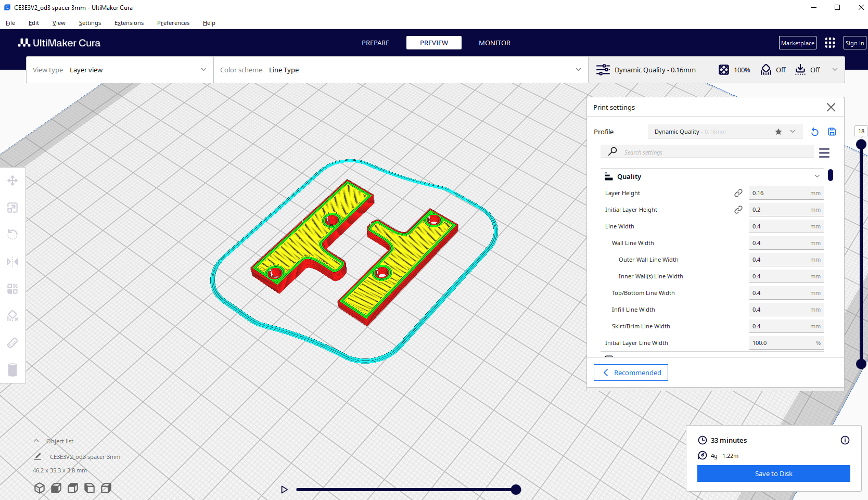Open the Preferences menu
The image size is (868, 500).
pyautogui.click(x=173, y=23)
